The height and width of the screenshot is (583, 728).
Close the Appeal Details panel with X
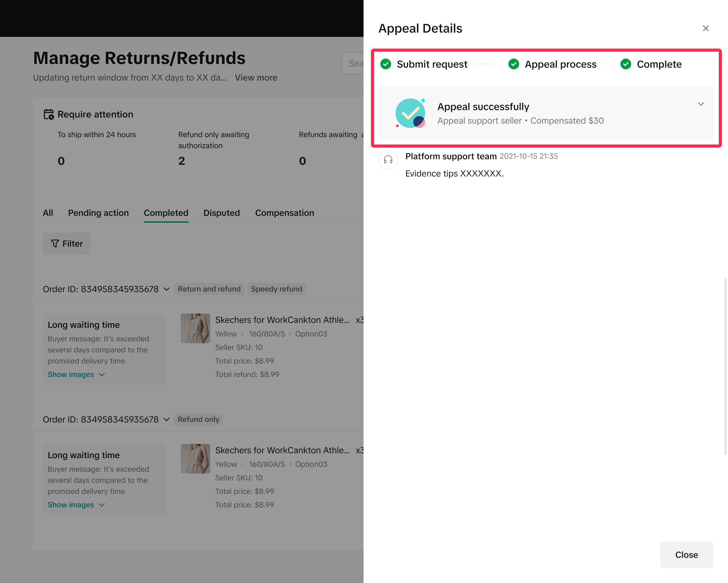click(x=706, y=28)
